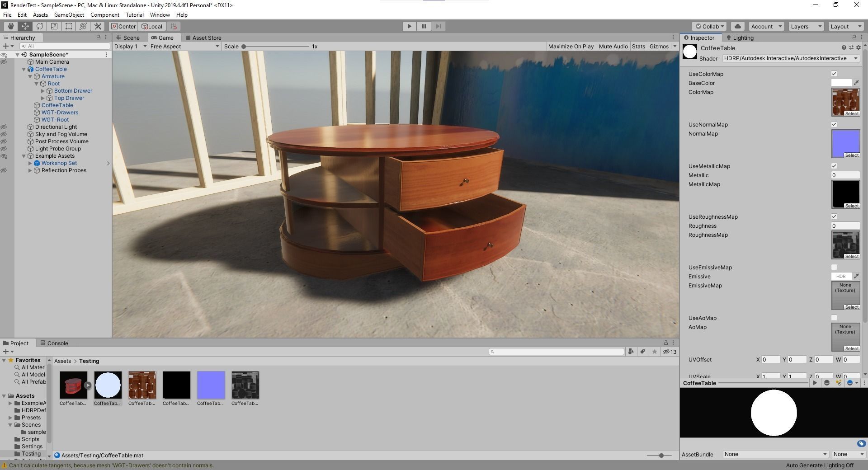
Task: Change preview mesh shape
Action: pos(827,383)
